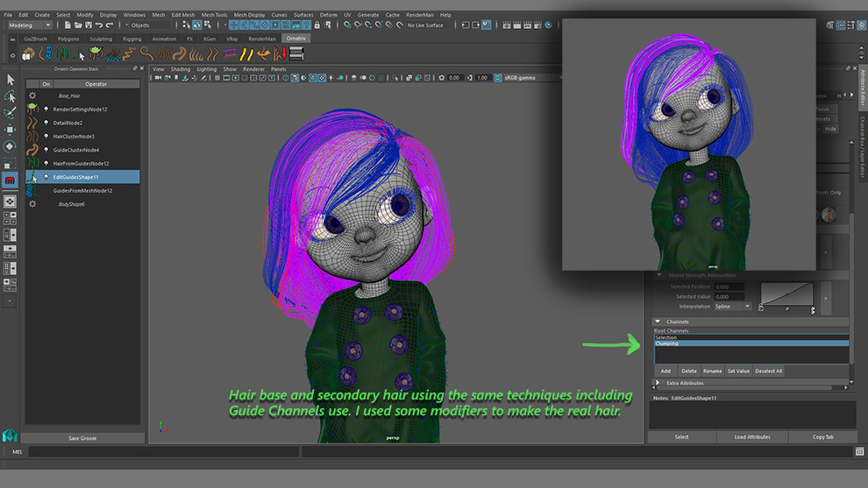Click the Save Groom button
This screenshot has height=488, width=868.
[x=82, y=438]
